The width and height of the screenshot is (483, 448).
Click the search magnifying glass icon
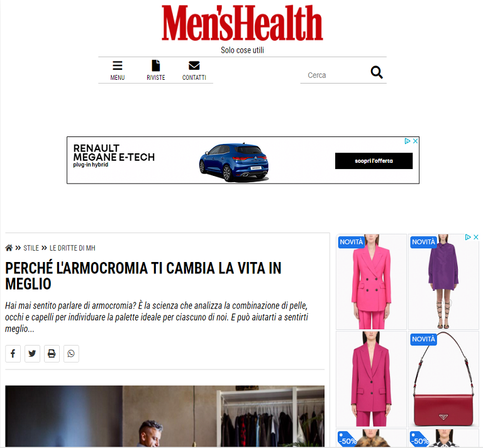click(x=377, y=73)
